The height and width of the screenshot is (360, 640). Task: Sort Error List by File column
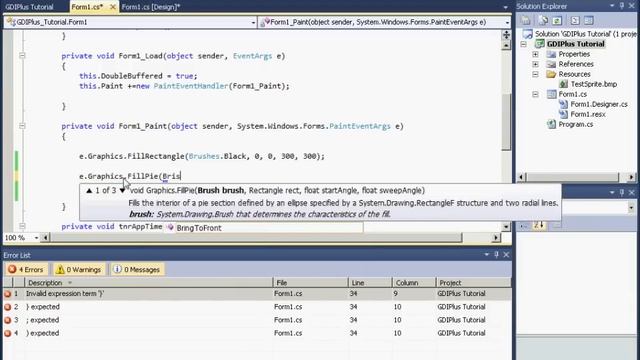tap(310, 282)
